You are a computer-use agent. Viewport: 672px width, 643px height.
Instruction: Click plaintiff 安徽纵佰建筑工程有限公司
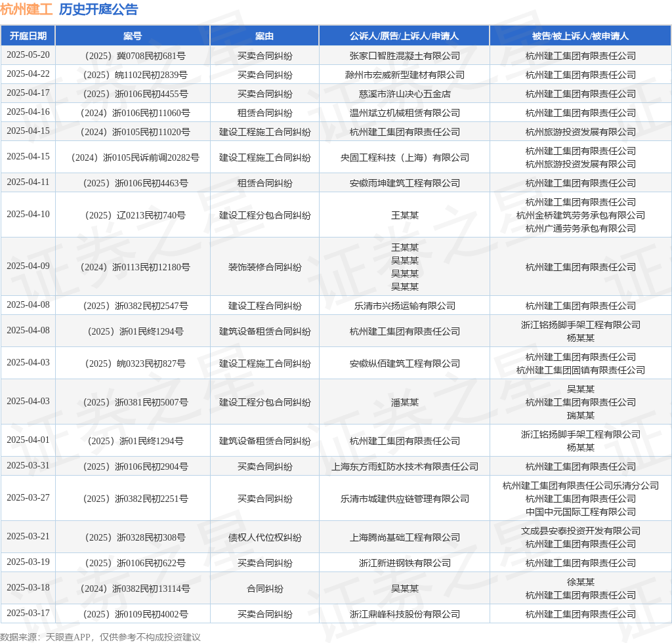(404, 363)
